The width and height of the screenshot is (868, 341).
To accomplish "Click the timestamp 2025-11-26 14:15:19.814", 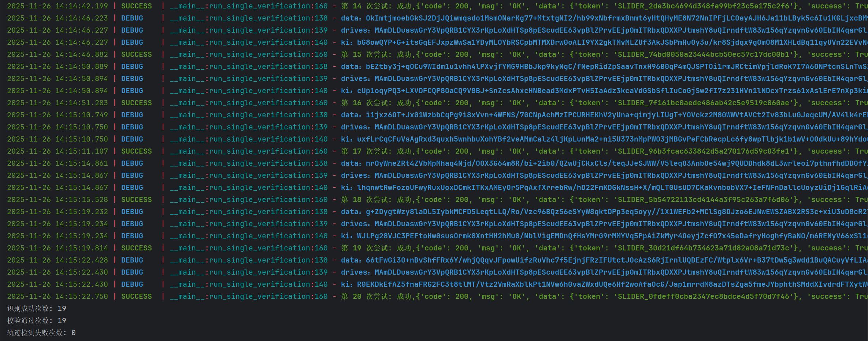I will click(x=58, y=248).
